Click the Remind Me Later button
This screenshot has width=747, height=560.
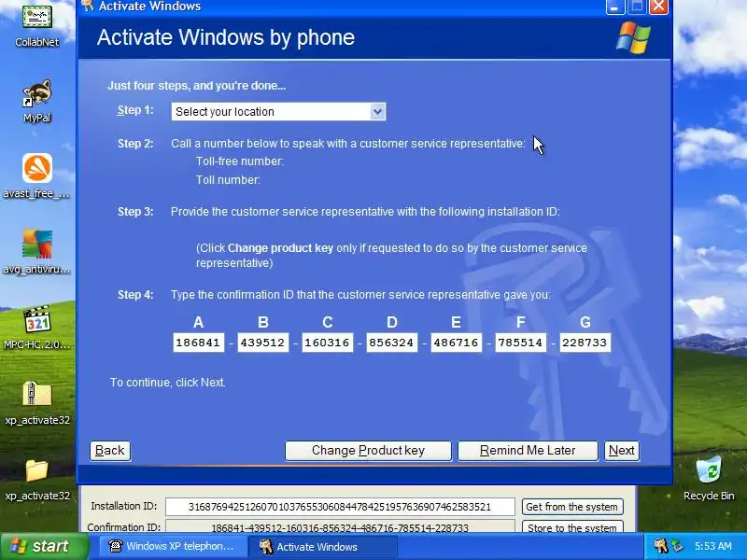[x=528, y=451]
